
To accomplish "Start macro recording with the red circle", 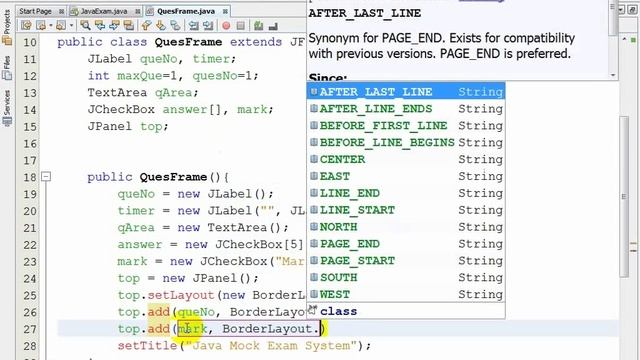I will (226, 26).
